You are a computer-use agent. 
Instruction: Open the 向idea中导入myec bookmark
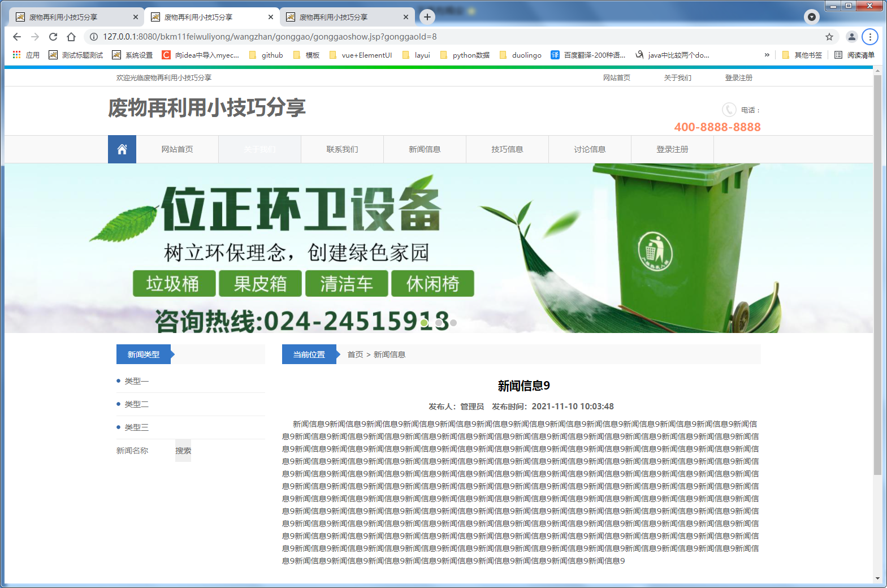click(201, 55)
